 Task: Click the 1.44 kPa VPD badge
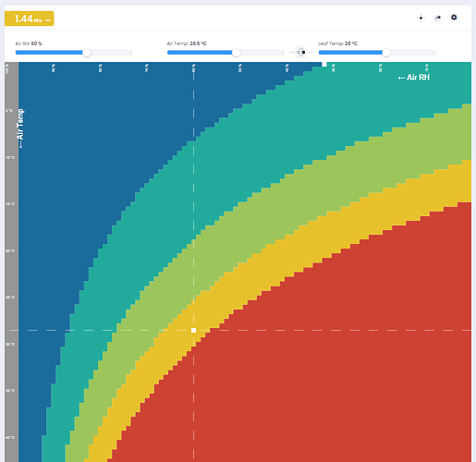(30, 18)
